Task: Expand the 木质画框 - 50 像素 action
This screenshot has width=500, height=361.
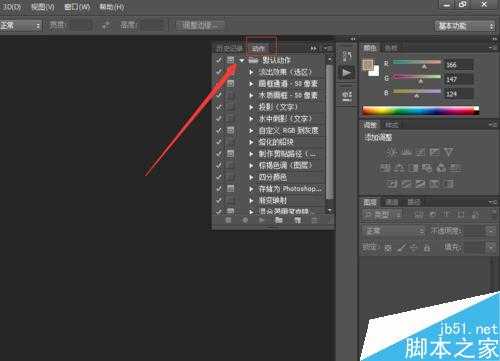Action: point(252,95)
